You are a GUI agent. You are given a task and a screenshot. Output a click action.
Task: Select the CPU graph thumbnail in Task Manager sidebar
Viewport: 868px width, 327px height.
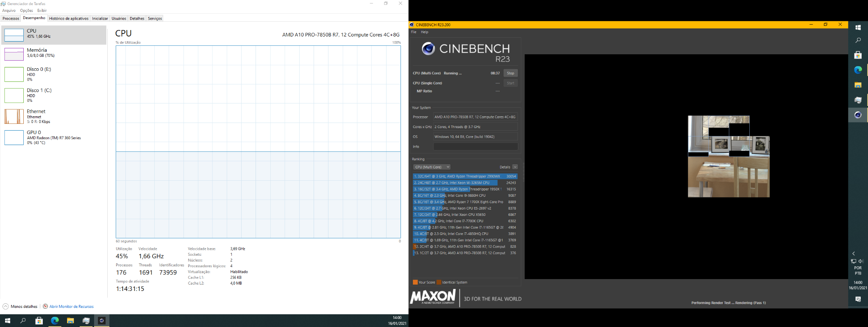coord(14,35)
